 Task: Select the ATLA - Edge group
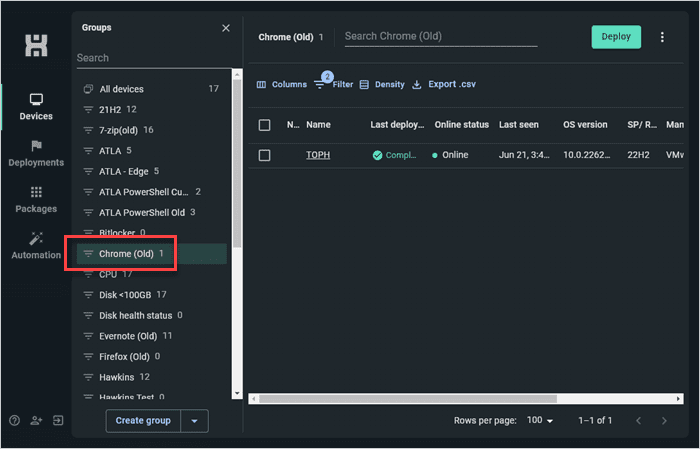[152, 171]
